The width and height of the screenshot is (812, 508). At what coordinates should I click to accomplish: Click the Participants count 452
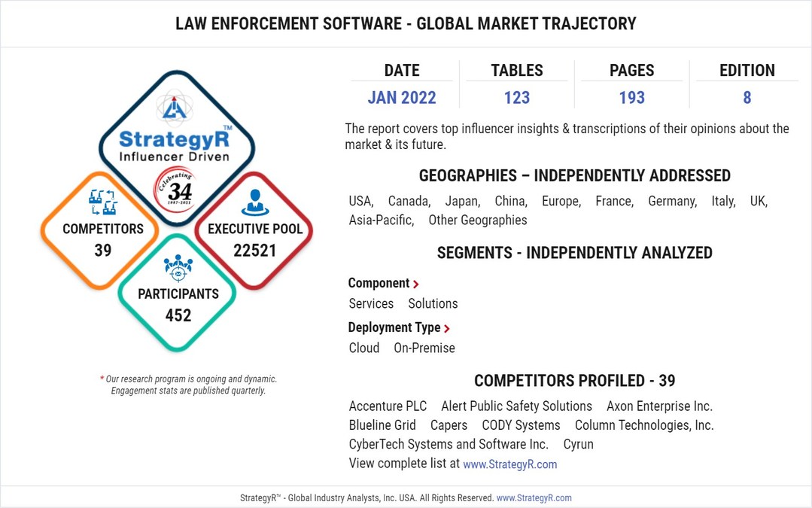click(178, 315)
